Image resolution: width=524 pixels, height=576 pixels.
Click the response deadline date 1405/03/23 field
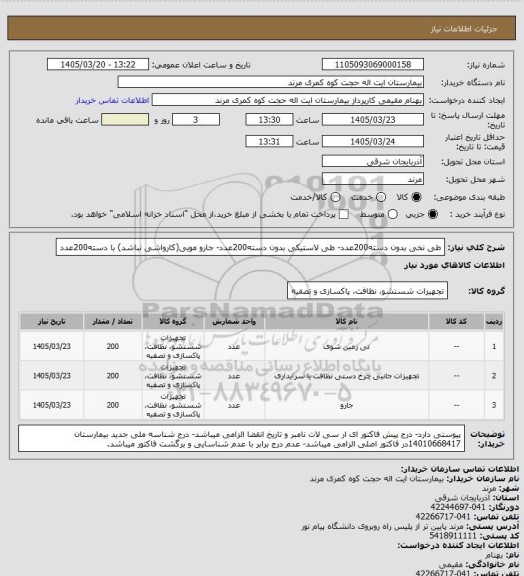pos(373,120)
